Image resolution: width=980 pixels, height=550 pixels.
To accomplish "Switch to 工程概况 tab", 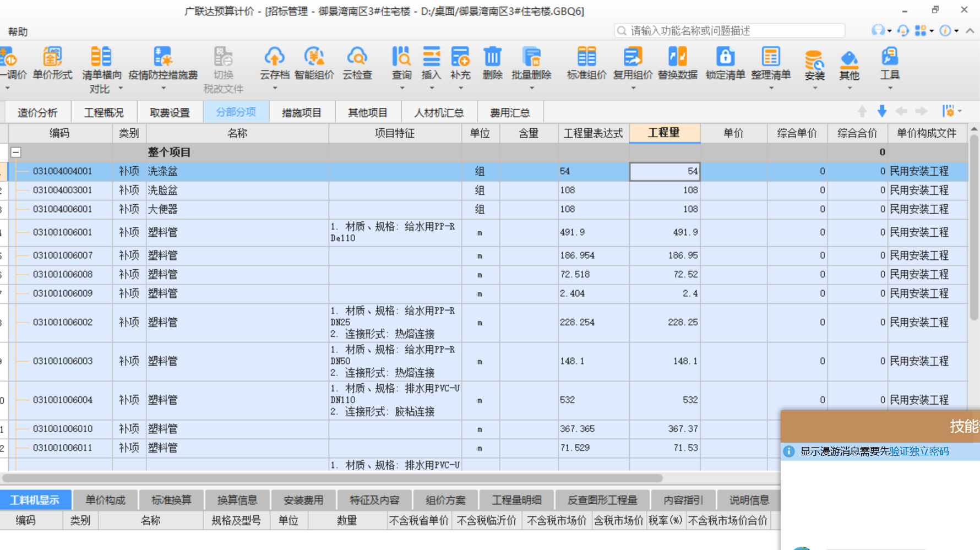I will click(x=104, y=113).
